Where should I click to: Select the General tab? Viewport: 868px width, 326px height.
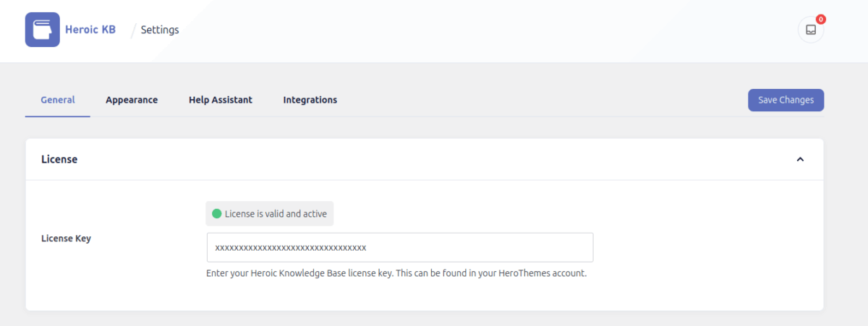(x=58, y=100)
